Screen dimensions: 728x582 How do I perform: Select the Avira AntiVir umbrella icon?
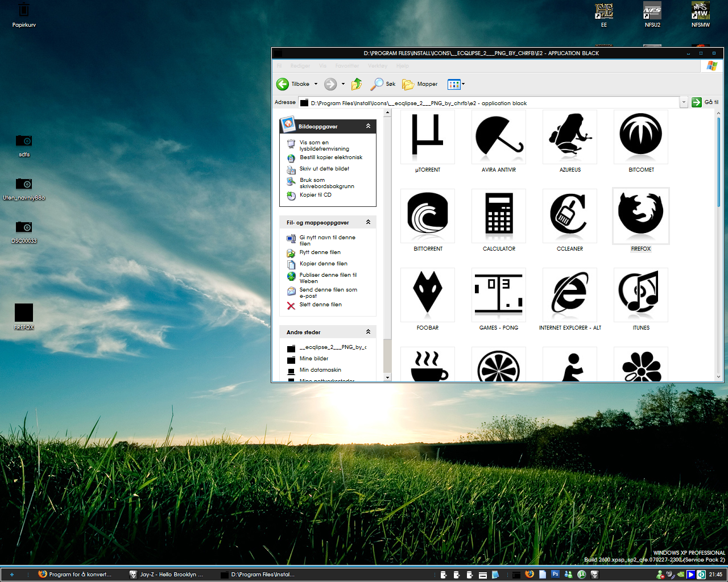coord(499,137)
